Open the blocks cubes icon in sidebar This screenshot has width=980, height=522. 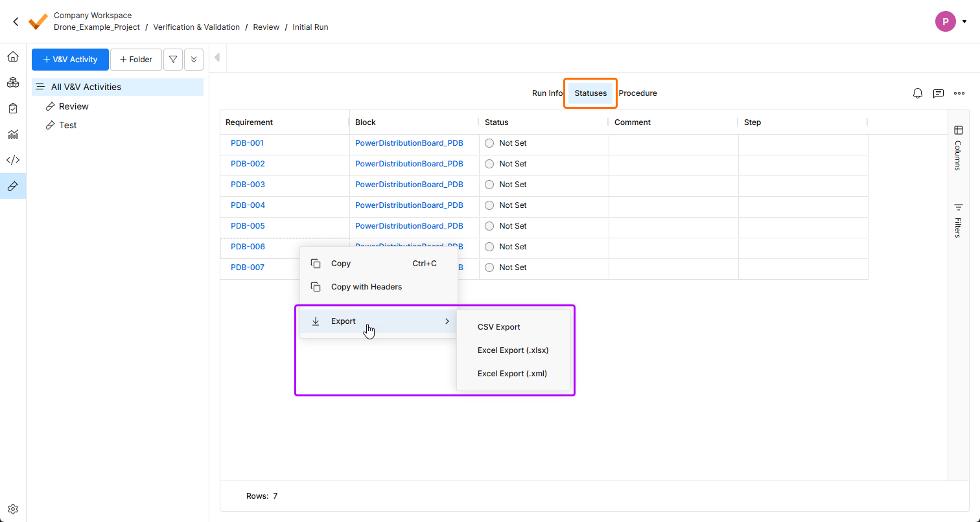click(x=12, y=83)
